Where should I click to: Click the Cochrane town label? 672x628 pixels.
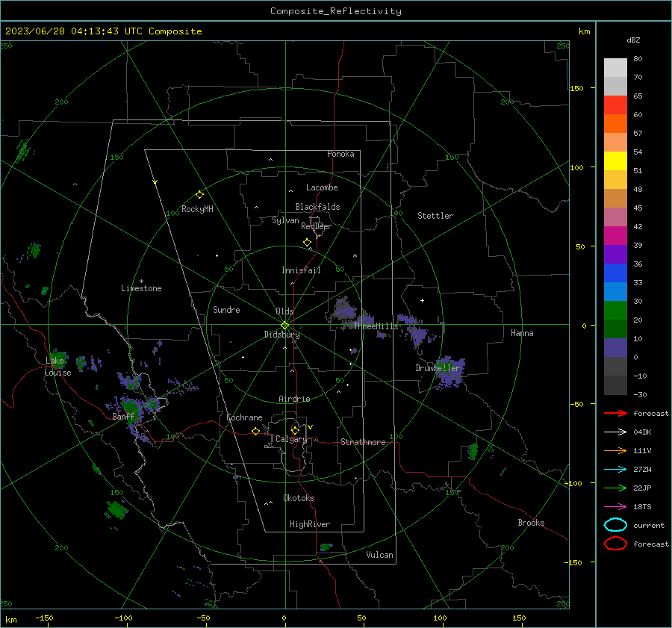coord(244,417)
